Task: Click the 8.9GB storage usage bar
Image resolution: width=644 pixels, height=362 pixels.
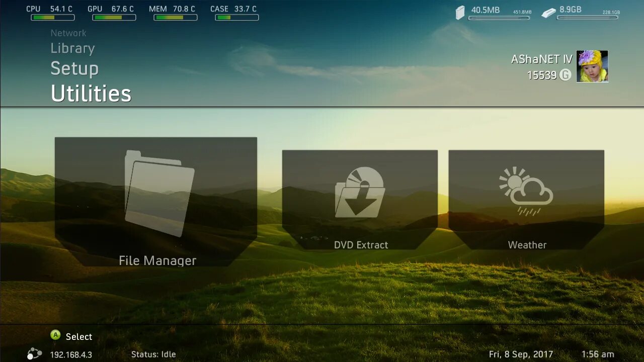Action: (x=587, y=18)
